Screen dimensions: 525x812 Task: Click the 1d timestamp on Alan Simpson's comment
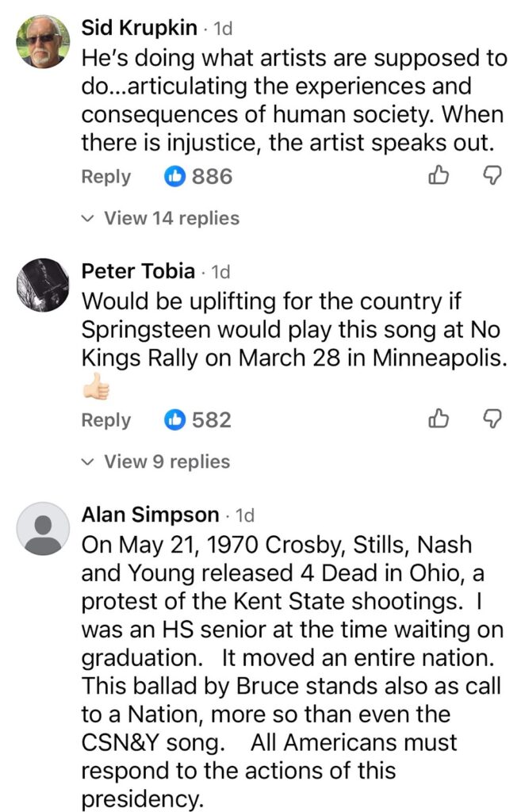point(245,515)
